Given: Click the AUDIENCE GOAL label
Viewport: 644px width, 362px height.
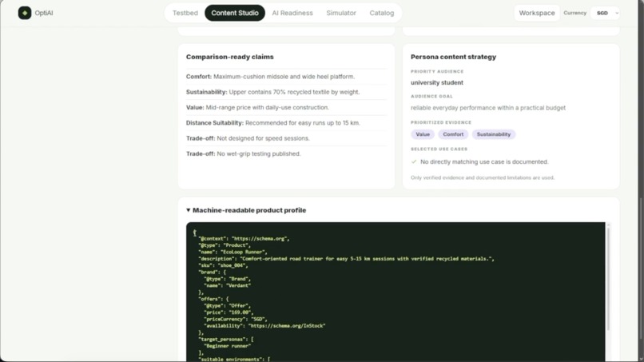Looking at the screenshot, I should [x=431, y=96].
